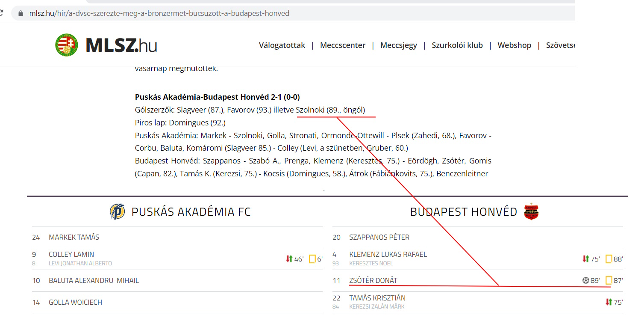Click player name Baluta Alexandru-Mihail
This screenshot has width=644, height=321.
coord(94,281)
